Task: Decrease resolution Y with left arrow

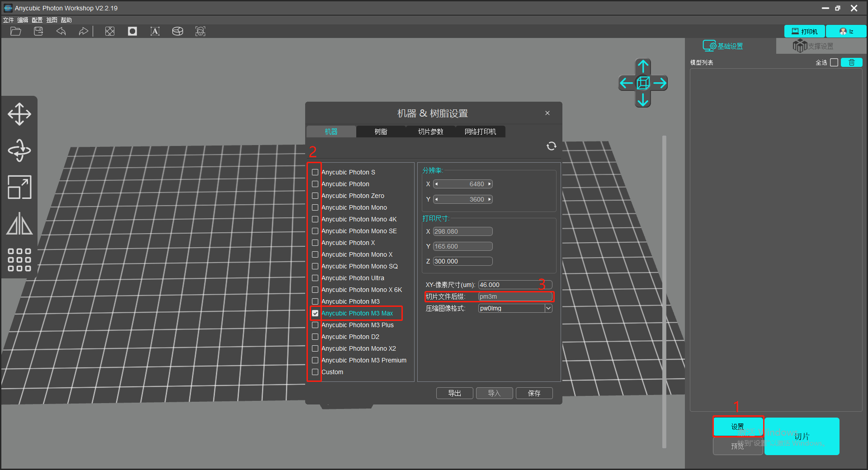Action: (x=436, y=199)
